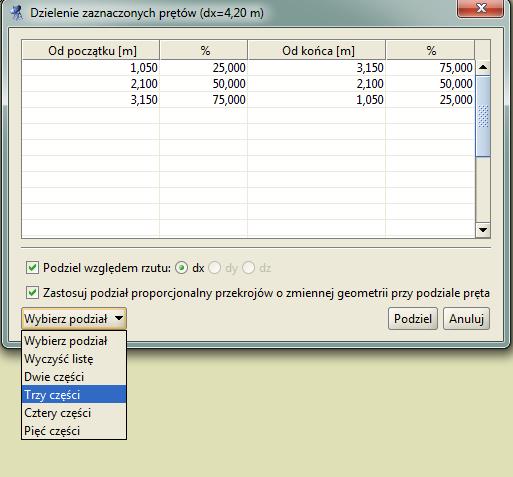Select 'Dwie części' option
Image resolution: width=513 pixels, height=477 pixels.
point(74,377)
